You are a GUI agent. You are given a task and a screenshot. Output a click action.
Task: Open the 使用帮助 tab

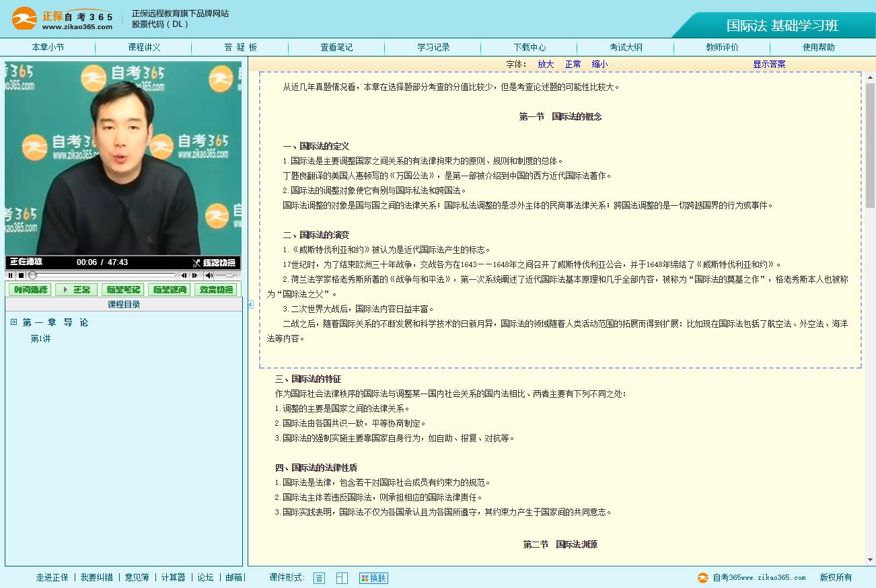(x=818, y=47)
